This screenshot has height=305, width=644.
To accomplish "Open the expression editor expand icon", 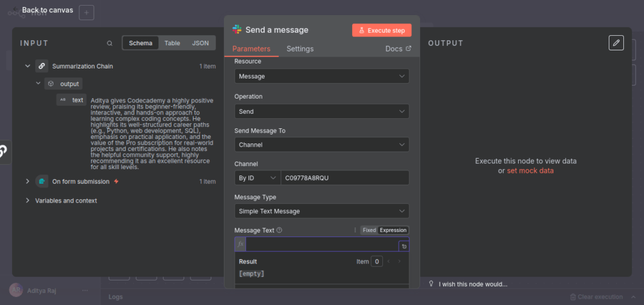I will [404, 247].
